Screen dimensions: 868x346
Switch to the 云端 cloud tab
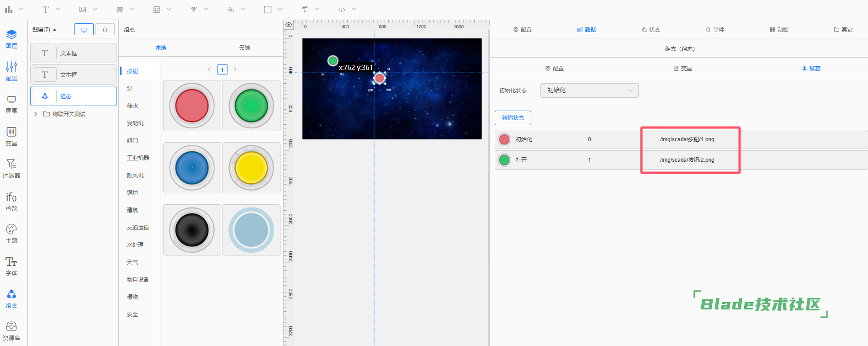click(x=244, y=48)
